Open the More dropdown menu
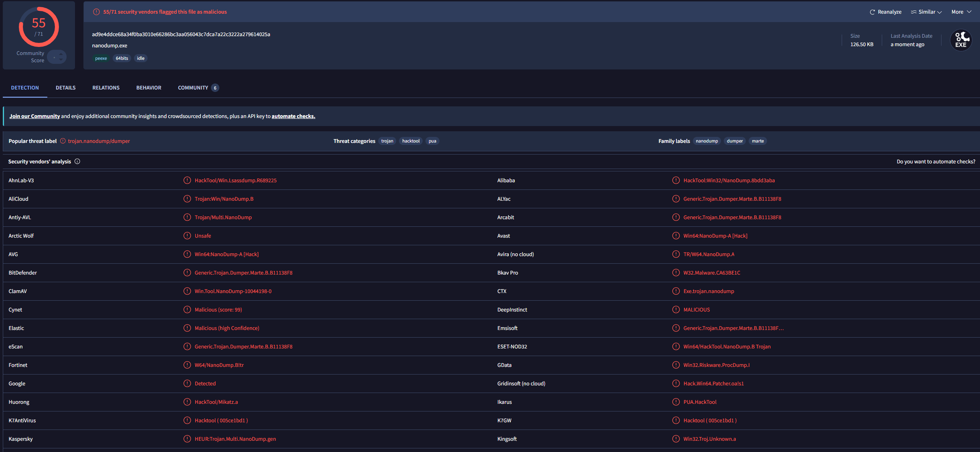This screenshot has width=980, height=452. (x=961, y=12)
